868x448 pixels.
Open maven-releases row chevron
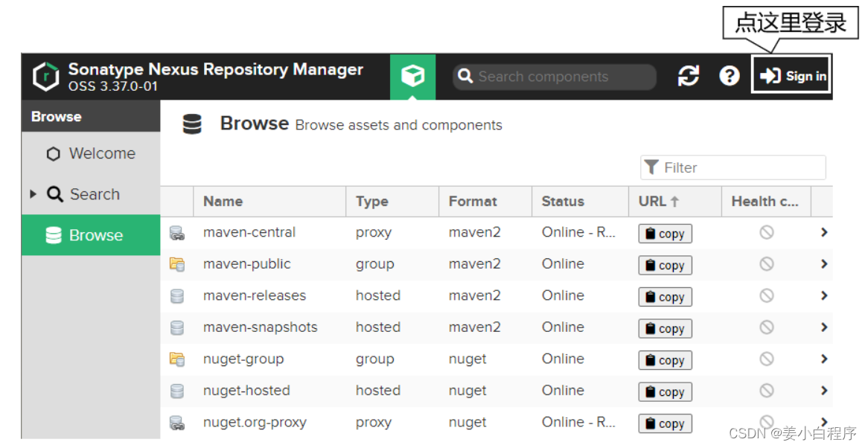tap(824, 295)
